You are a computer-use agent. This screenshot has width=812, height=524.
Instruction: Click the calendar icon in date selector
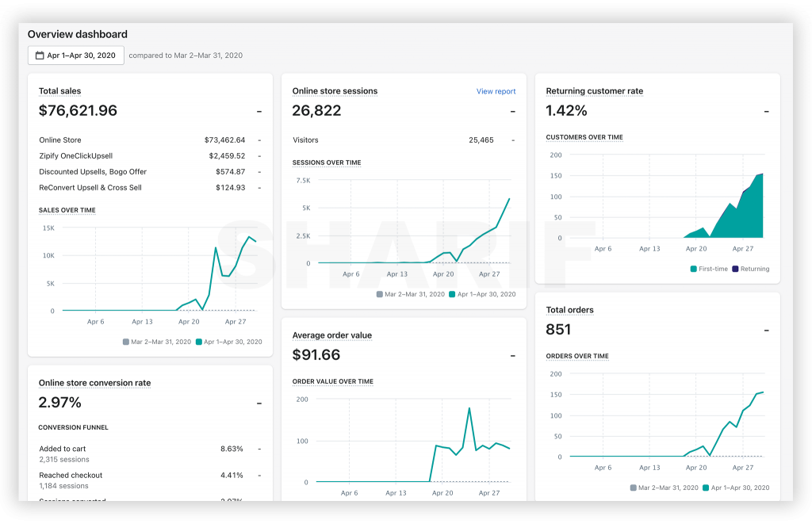(x=40, y=55)
